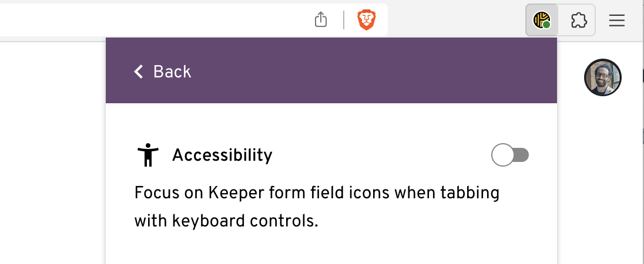This screenshot has width=644, height=264.
Task: Click the green status dot on Keeper icon
Action: (546, 25)
